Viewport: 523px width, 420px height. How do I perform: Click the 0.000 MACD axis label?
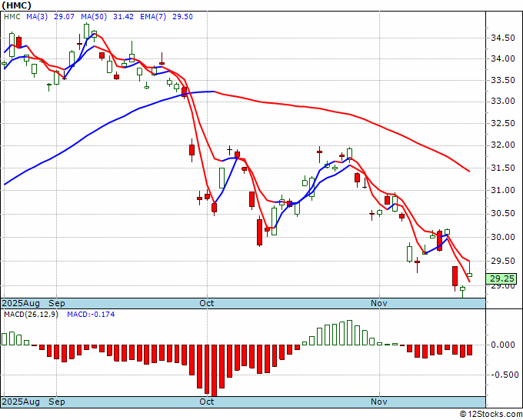(x=503, y=345)
